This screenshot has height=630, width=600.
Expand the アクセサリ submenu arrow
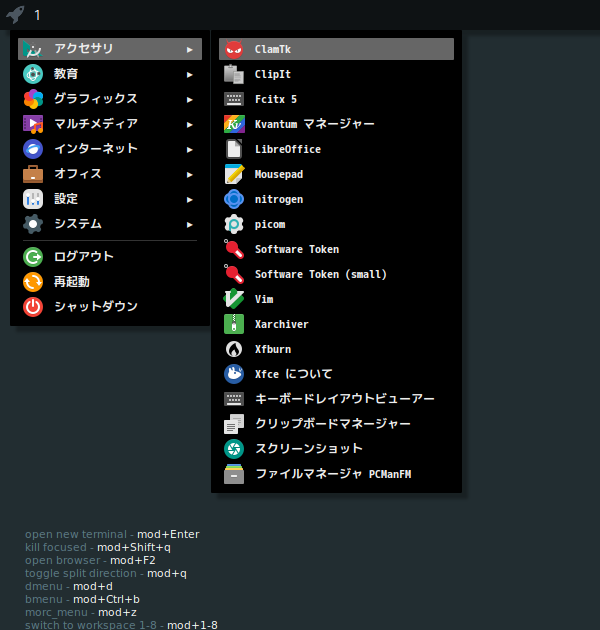tap(189, 49)
